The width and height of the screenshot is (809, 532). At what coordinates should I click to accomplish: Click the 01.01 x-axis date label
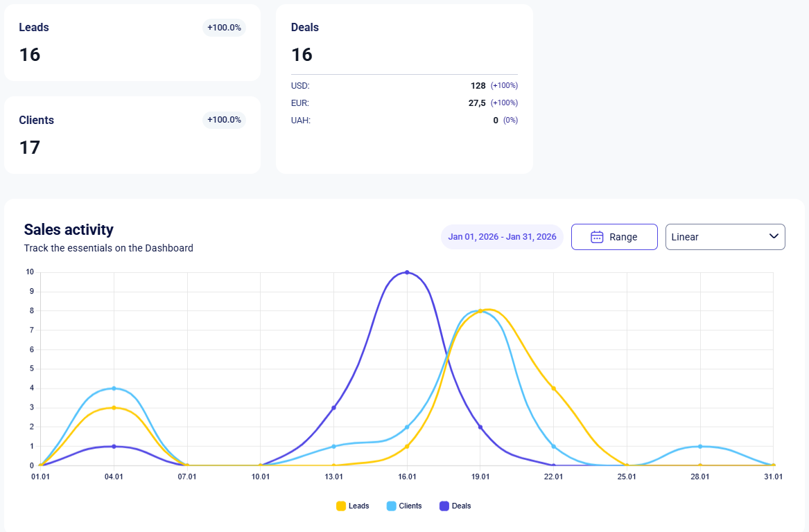tap(41, 477)
